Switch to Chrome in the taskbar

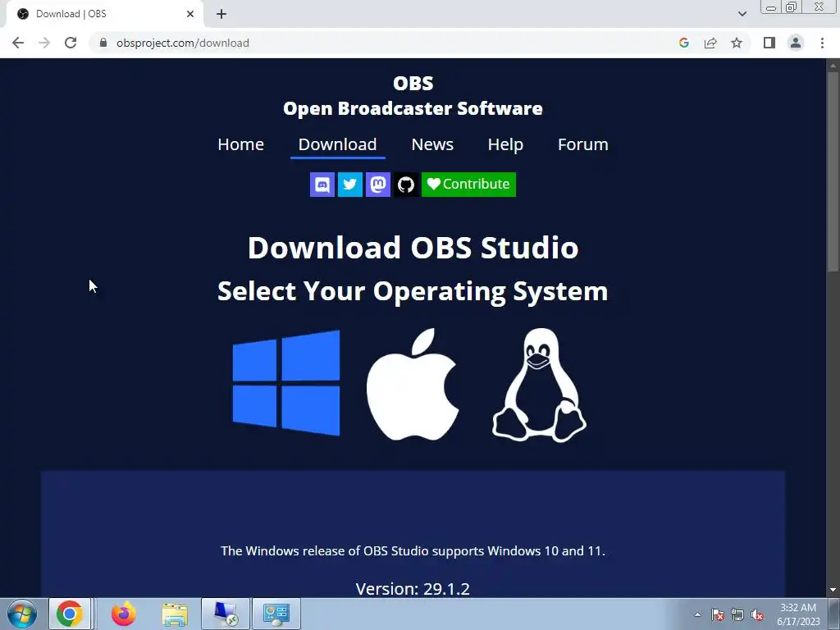70,614
